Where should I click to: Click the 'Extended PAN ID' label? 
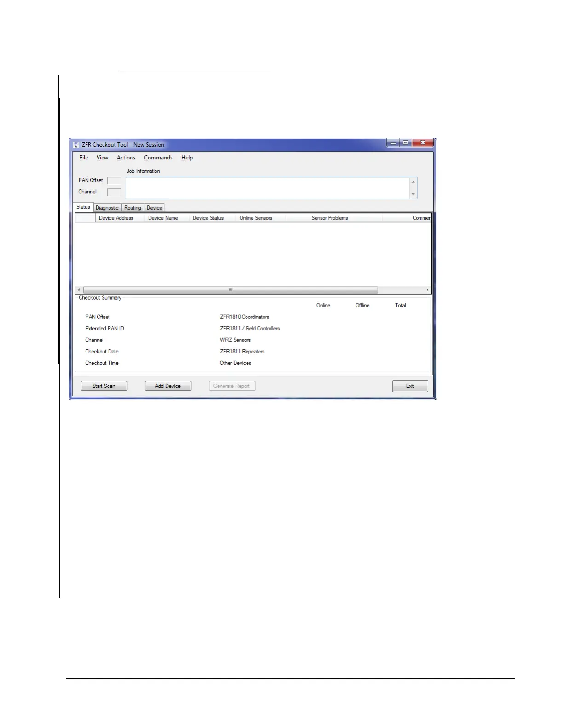(105, 329)
